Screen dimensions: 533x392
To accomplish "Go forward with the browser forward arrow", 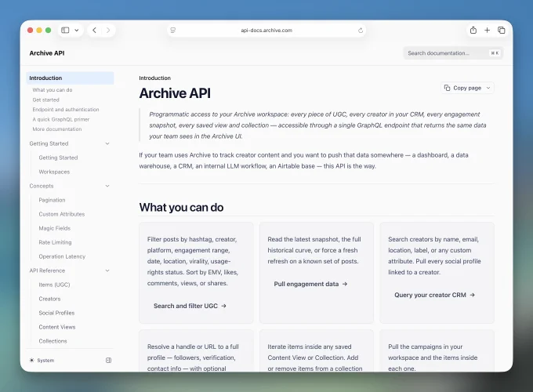I will click(108, 31).
